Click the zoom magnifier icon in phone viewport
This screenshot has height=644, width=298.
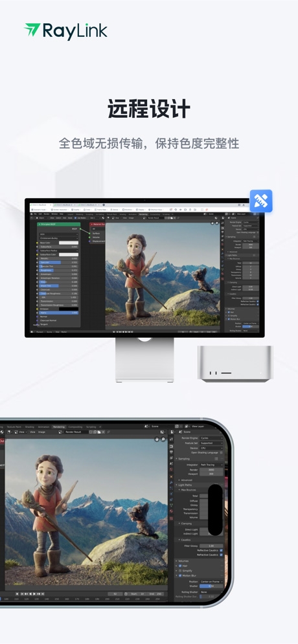(x=163, y=439)
